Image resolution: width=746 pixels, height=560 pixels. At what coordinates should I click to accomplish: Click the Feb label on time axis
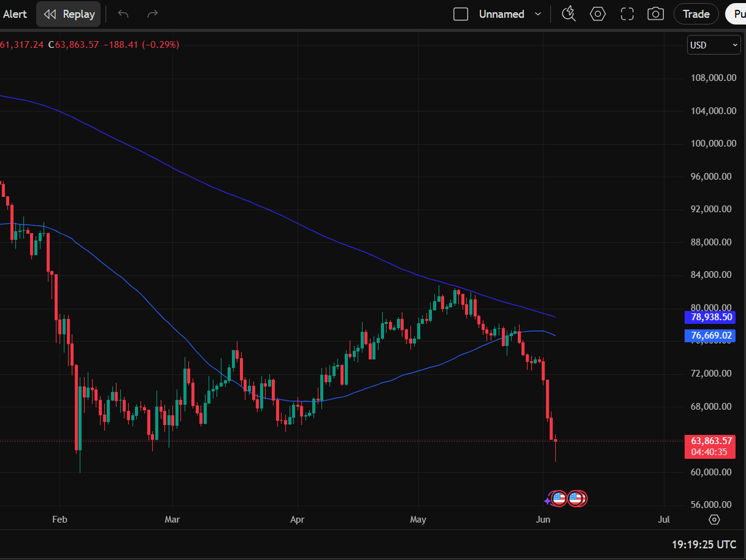(59, 520)
